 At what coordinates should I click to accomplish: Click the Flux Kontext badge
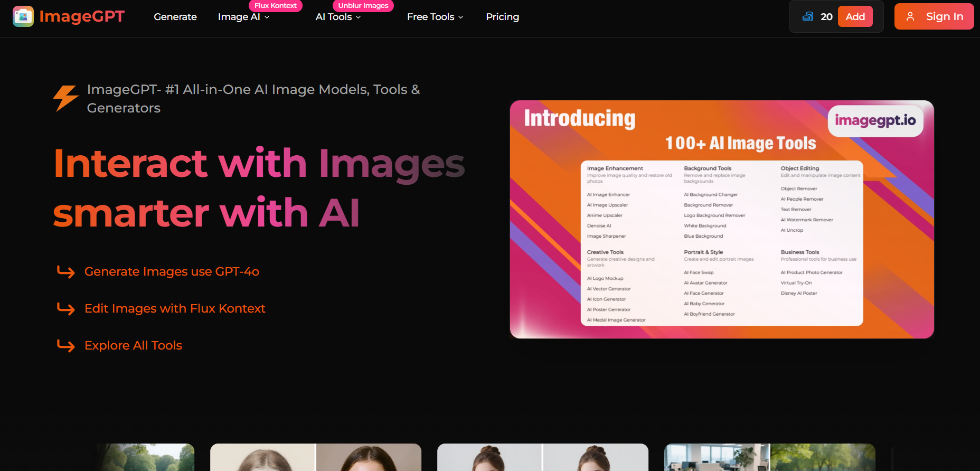(x=276, y=6)
